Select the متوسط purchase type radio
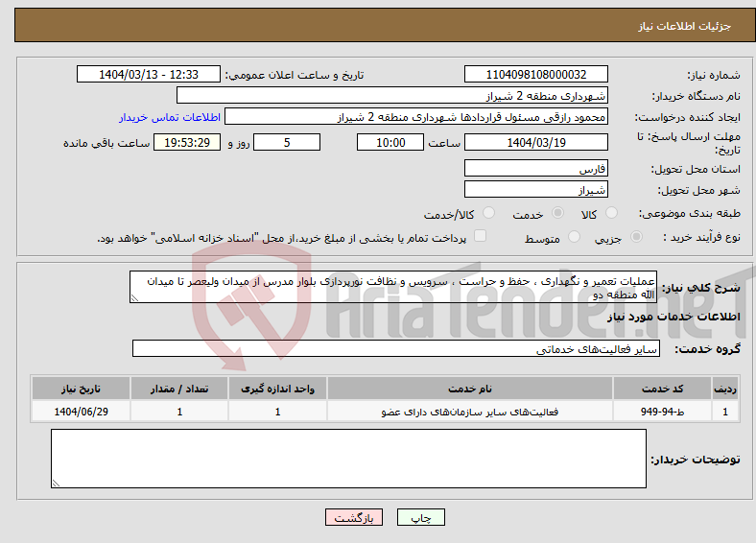 (574, 237)
